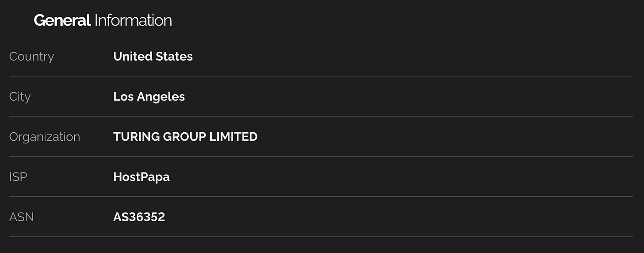The width and height of the screenshot is (644, 253).
Task: Click the General Information heading
Action: pos(103,20)
